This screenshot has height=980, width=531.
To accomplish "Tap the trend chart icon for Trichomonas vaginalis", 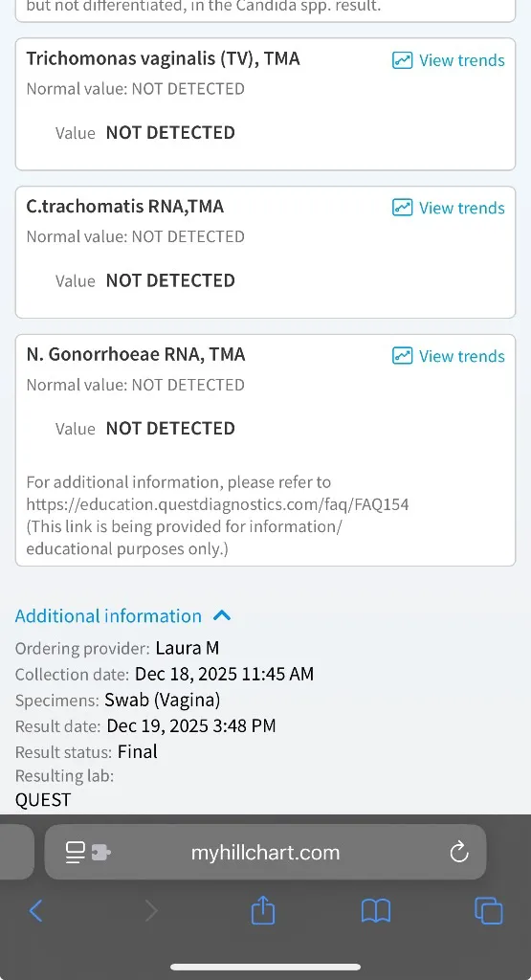I will click(x=402, y=60).
